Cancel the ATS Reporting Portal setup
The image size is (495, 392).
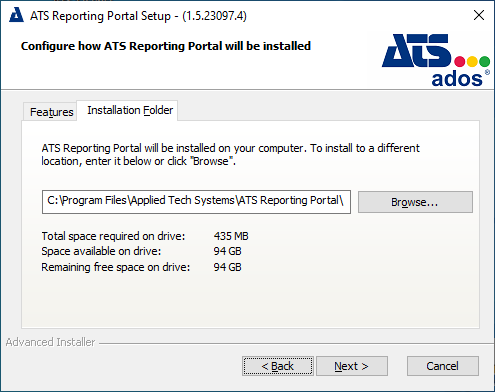443,366
